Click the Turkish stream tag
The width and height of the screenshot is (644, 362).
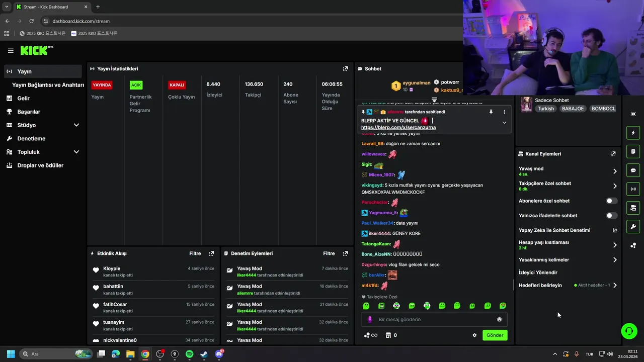pyautogui.click(x=545, y=109)
